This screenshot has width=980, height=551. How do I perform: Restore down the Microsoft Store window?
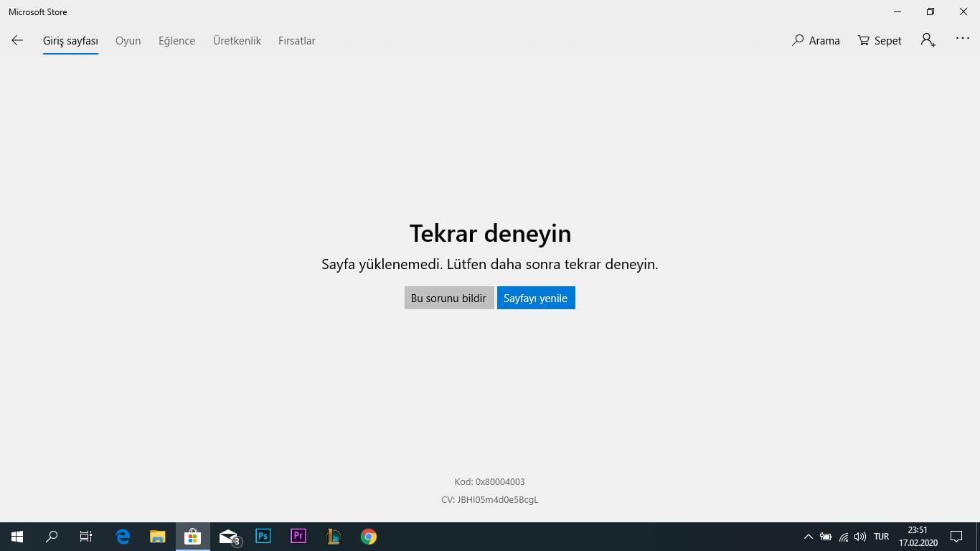coord(930,11)
